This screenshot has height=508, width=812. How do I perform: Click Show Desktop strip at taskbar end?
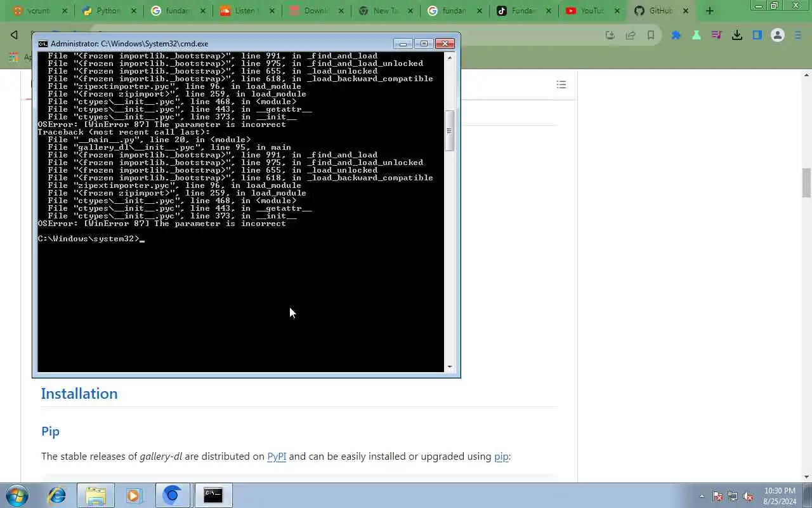(808, 496)
